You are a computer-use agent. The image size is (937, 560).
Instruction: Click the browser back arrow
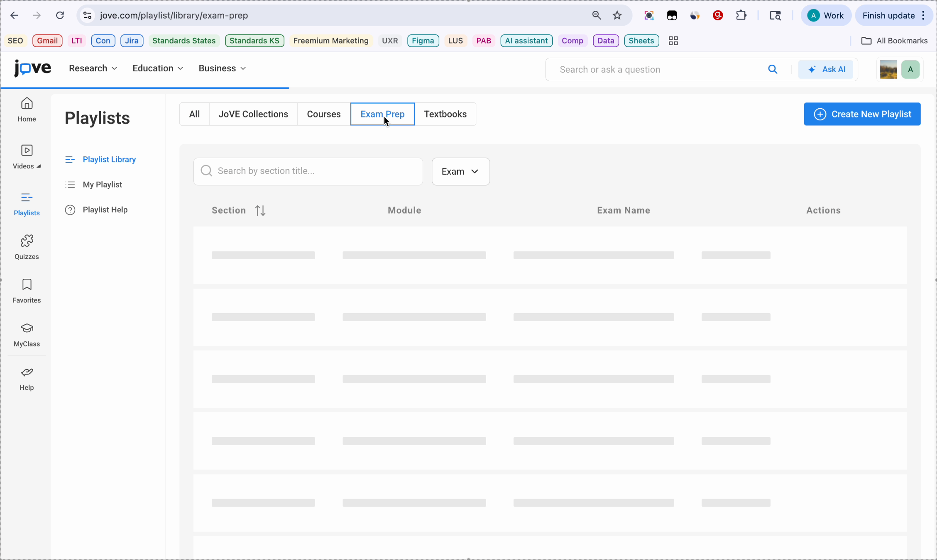click(x=14, y=15)
